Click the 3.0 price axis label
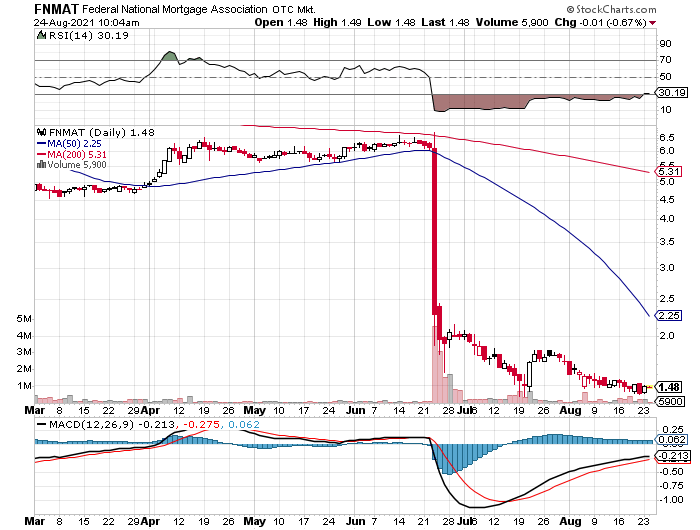 coord(667,268)
